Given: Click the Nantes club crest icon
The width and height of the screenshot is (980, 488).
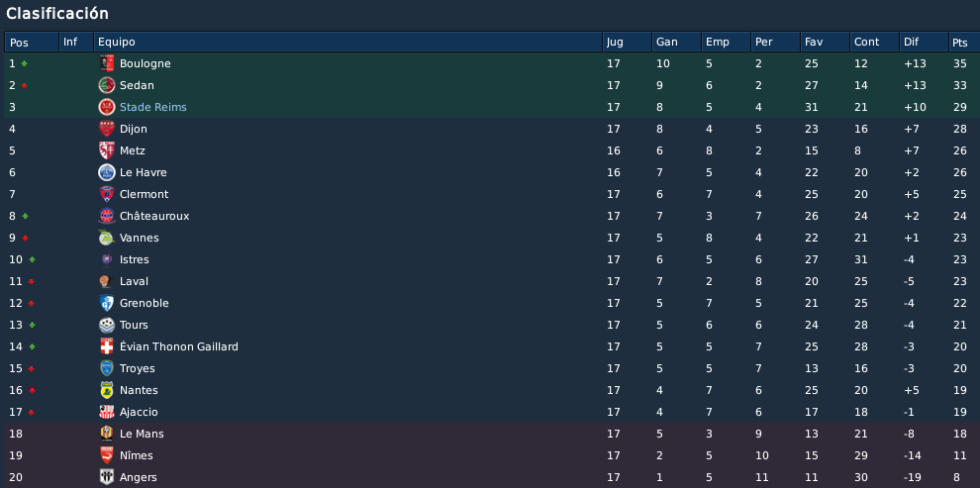Looking at the screenshot, I should point(107,391).
